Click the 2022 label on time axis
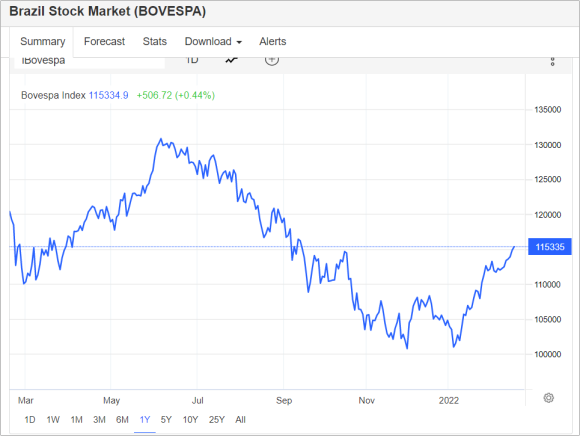Screen dimensions: 580x436 pos(449,400)
